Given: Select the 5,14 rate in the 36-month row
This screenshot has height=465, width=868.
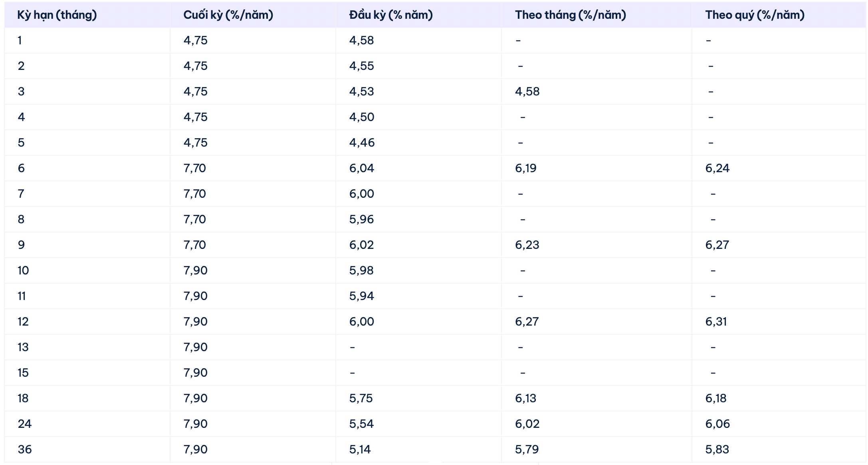Looking at the screenshot, I should 360,449.
